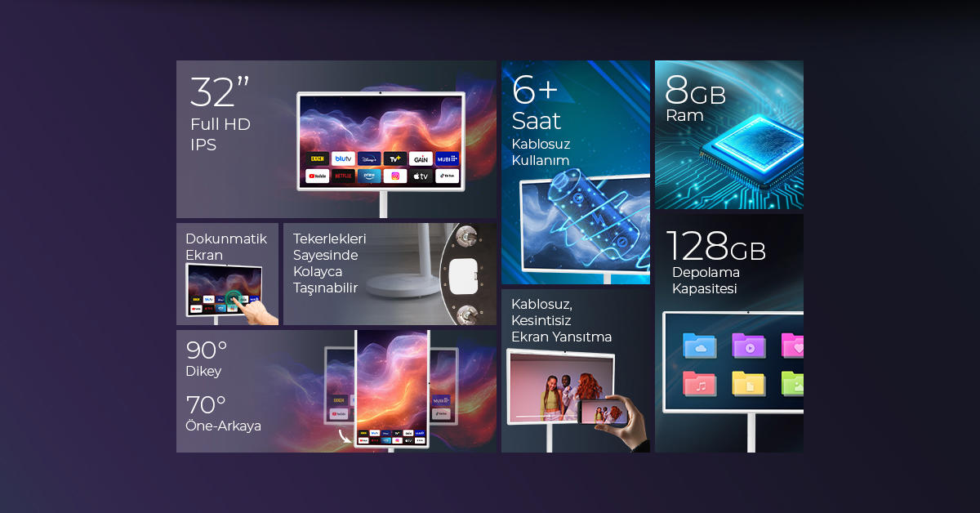Launch the Prime Video app tile
Image resolution: width=980 pixels, height=513 pixels.
pos(369,176)
